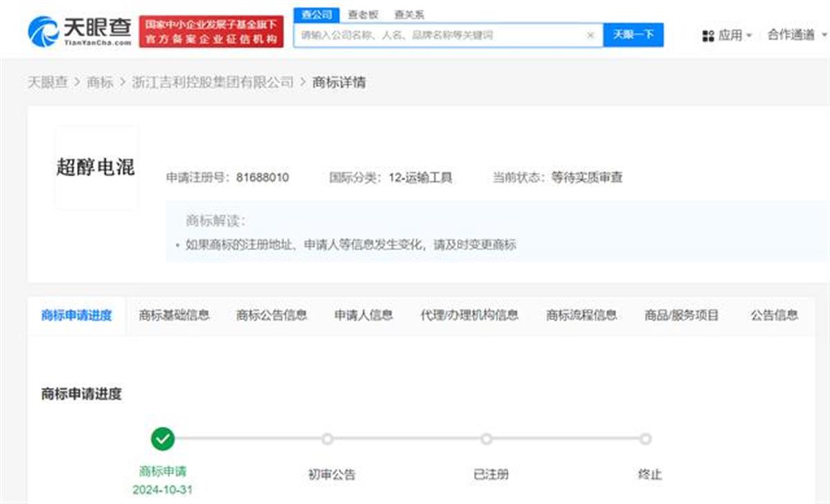The width and height of the screenshot is (830, 504).
Task: Select the 查关系 search tab
Action: pyautogui.click(x=409, y=15)
